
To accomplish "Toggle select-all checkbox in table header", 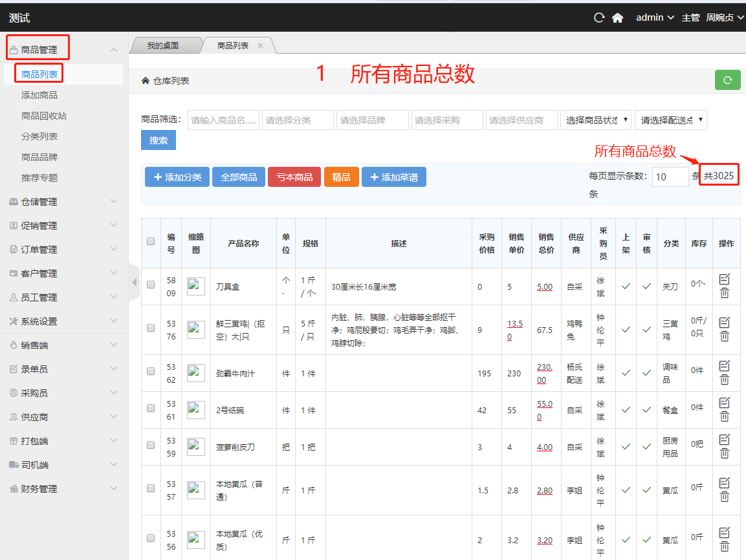I will [x=151, y=242].
